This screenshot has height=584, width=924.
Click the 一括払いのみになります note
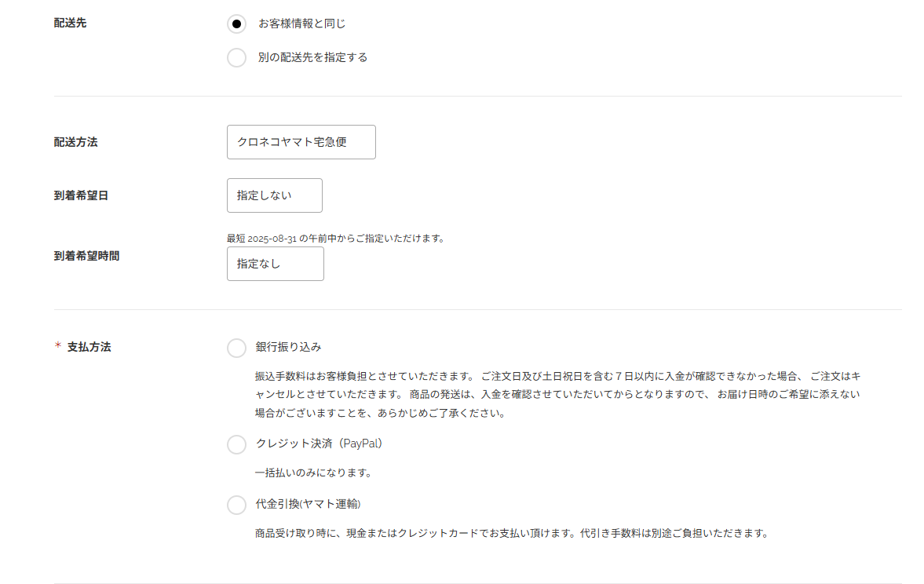312,473
